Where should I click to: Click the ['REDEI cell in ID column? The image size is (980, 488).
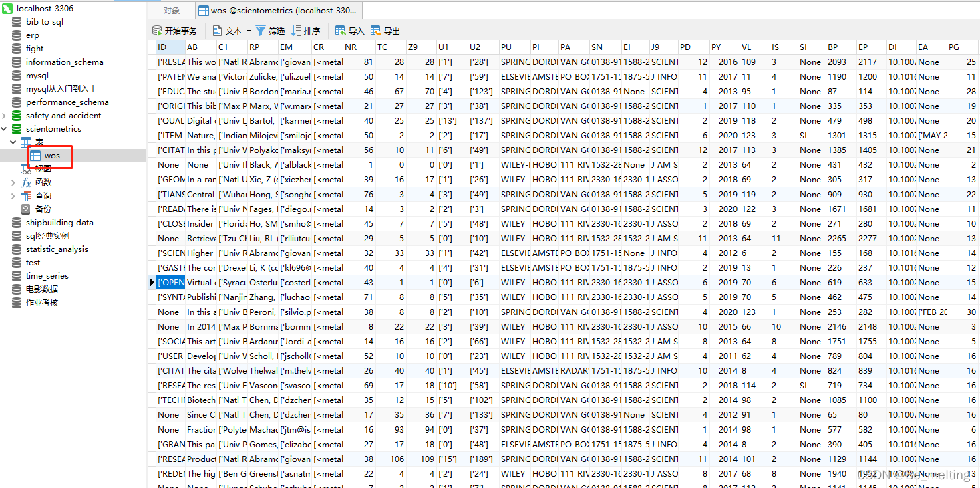point(170,474)
